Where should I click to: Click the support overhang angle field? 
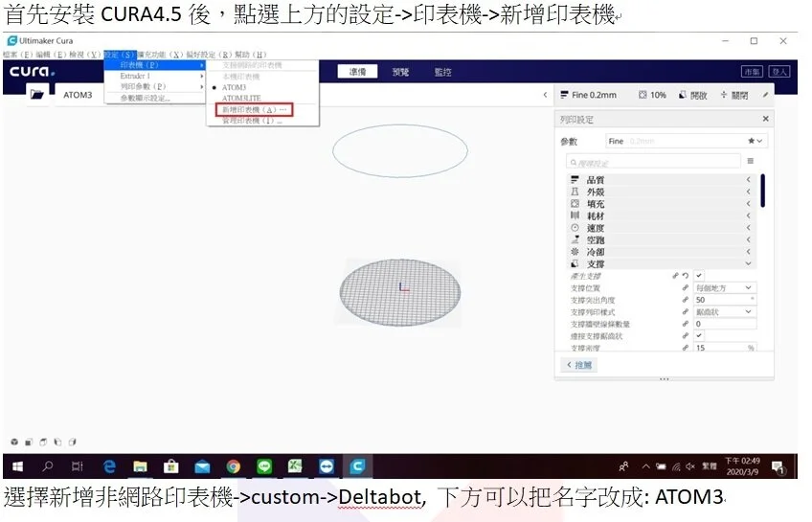725,300
